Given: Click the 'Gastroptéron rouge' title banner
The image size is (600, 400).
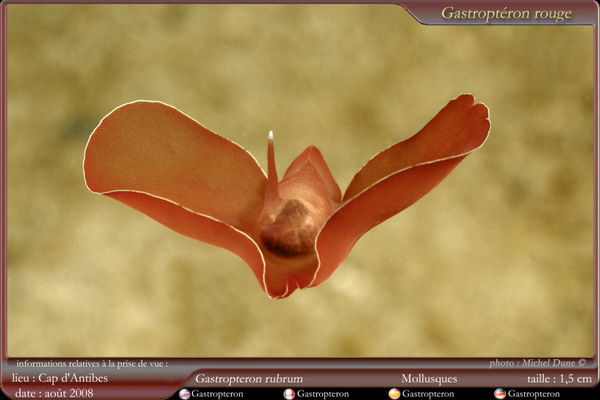Looking at the screenshot, I should pos(506,13).
